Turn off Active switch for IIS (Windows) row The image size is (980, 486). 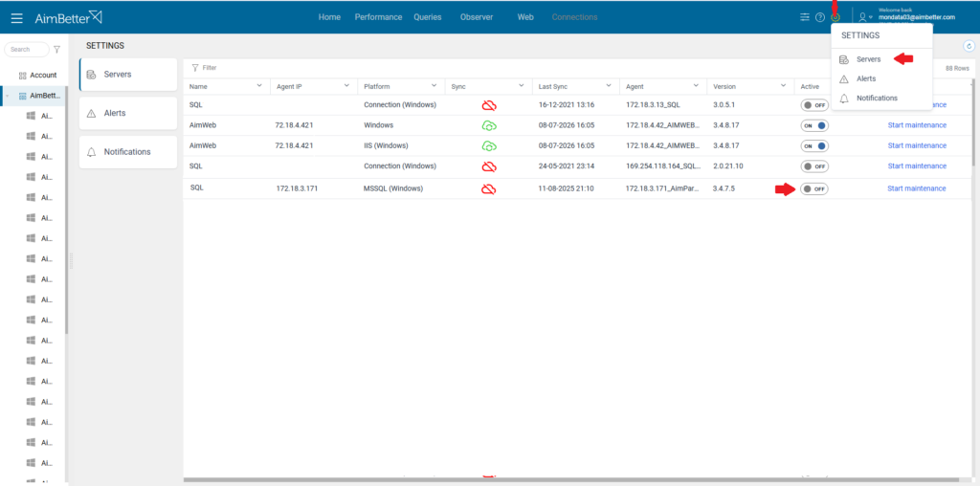point(814,146)
